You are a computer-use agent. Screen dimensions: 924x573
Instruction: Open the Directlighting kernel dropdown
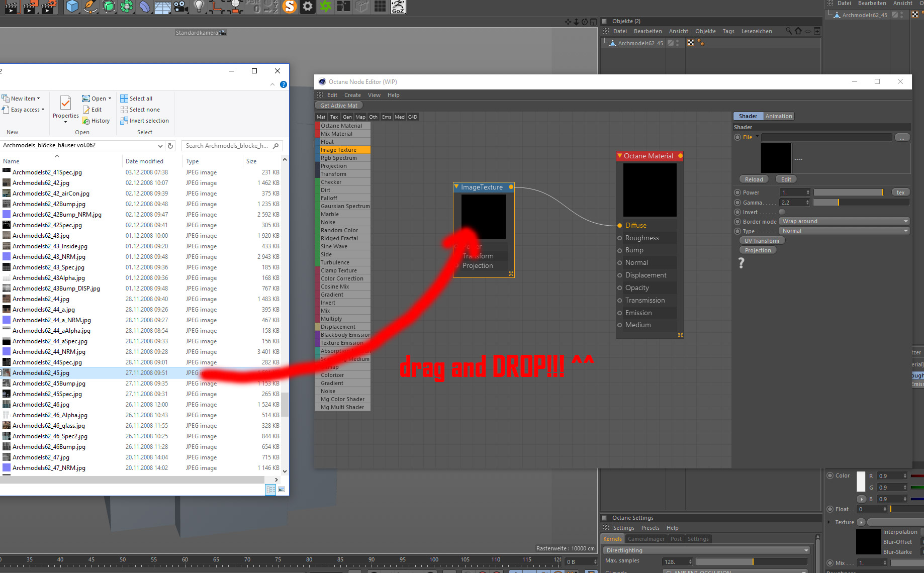click(707, 550)
